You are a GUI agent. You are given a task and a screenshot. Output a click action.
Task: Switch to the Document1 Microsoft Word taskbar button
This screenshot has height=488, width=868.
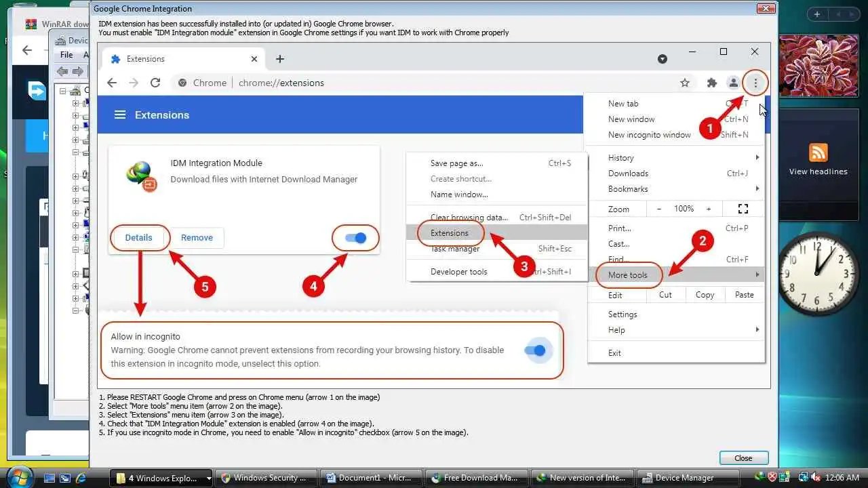372,479
